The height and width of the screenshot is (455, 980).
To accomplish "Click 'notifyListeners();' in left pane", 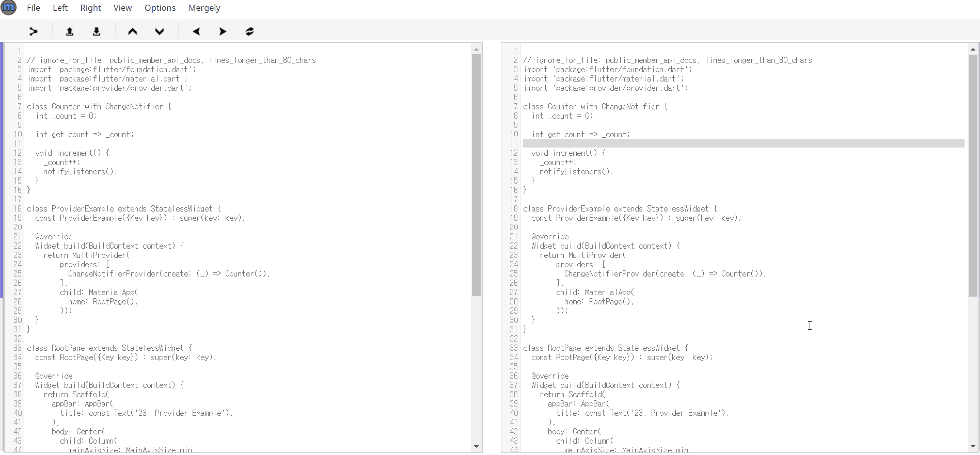I will click(81, 171).
